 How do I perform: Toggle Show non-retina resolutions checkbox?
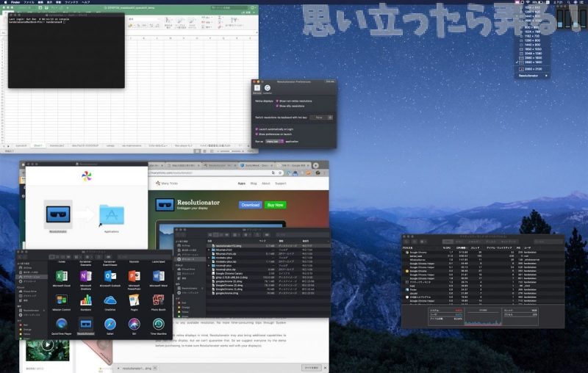click(x=276, y=101)
